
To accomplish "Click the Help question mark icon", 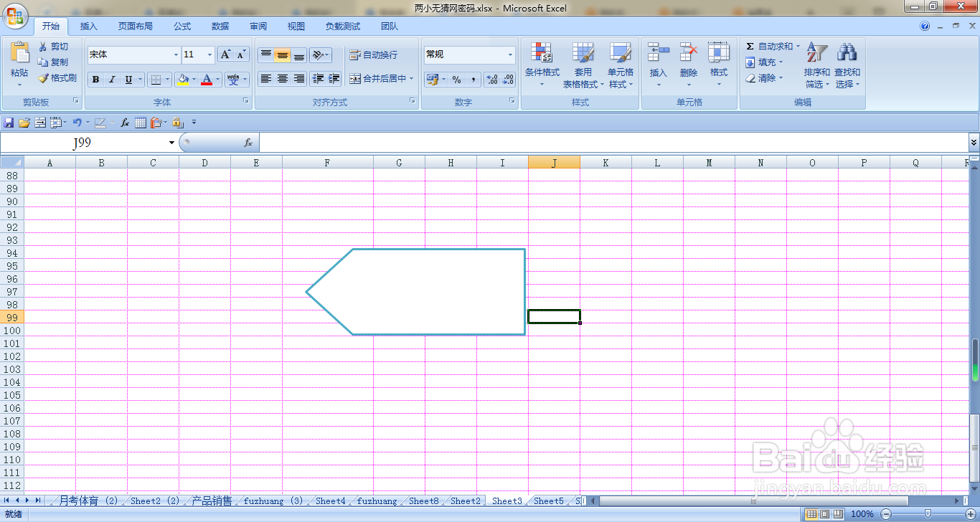I will [925, 26].
